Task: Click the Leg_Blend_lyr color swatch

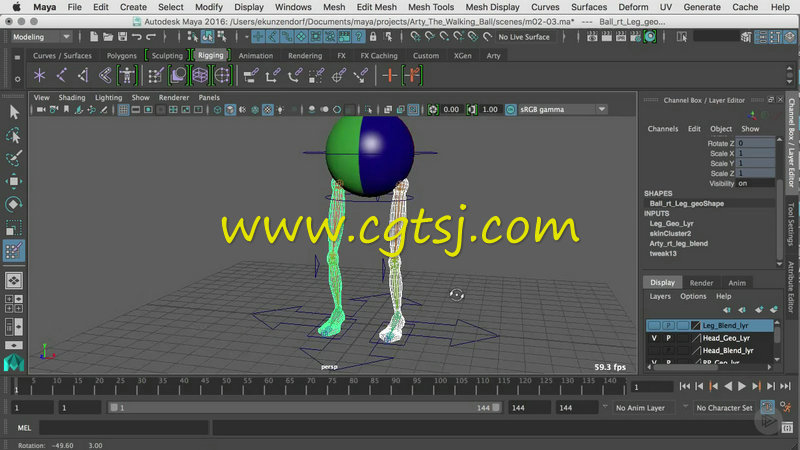Action: point(695,326)
